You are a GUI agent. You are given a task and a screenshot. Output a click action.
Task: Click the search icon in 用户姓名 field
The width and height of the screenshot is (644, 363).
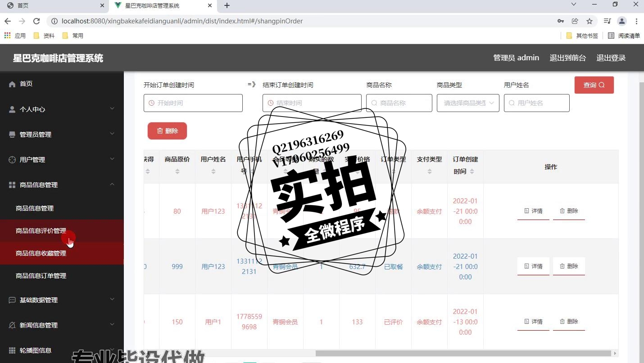coord(512,103)
